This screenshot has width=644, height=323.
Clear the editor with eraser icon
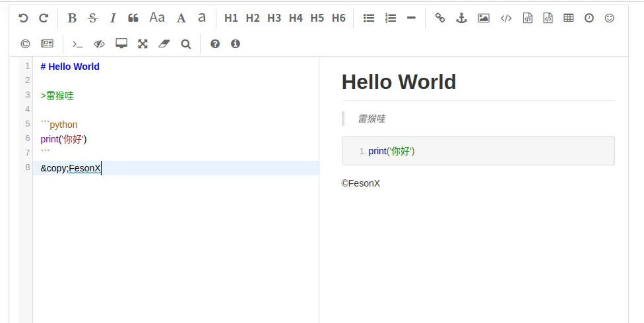point(164,44)
